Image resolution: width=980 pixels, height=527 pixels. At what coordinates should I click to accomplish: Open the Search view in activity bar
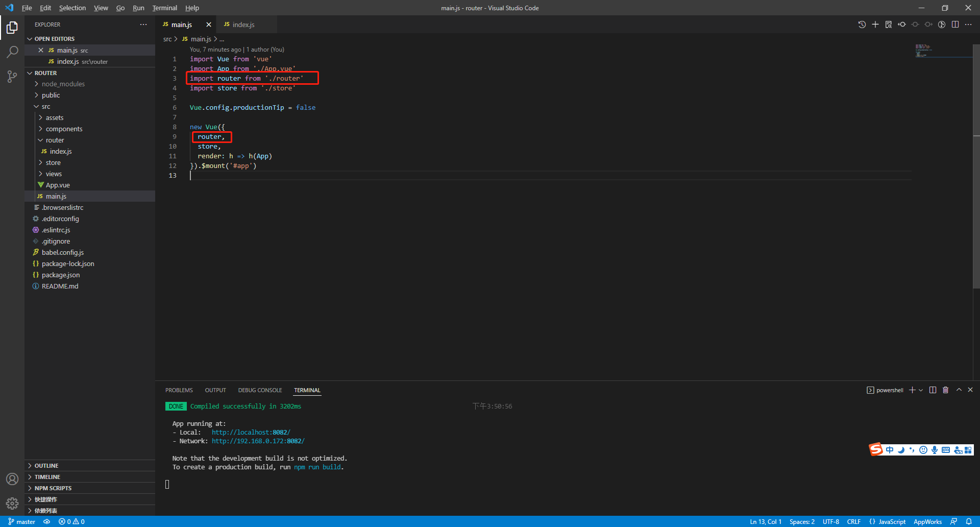[12, 52]
